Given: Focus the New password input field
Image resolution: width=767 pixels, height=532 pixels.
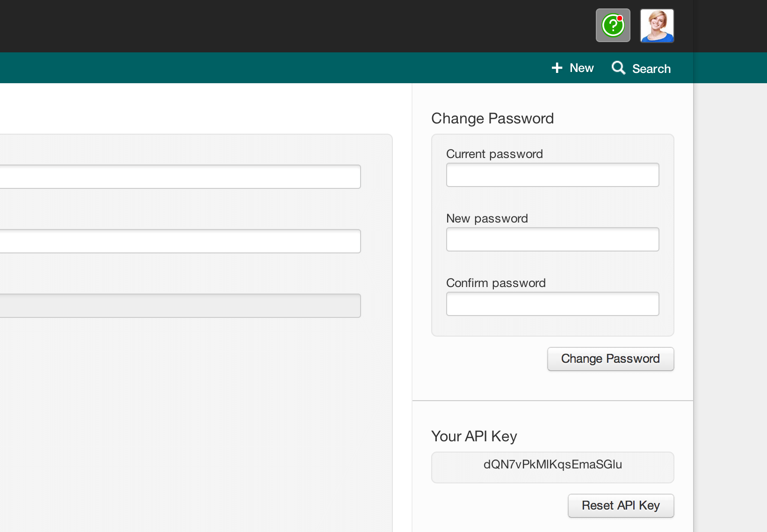Looking at the screenshot, I should pos(552,239).
